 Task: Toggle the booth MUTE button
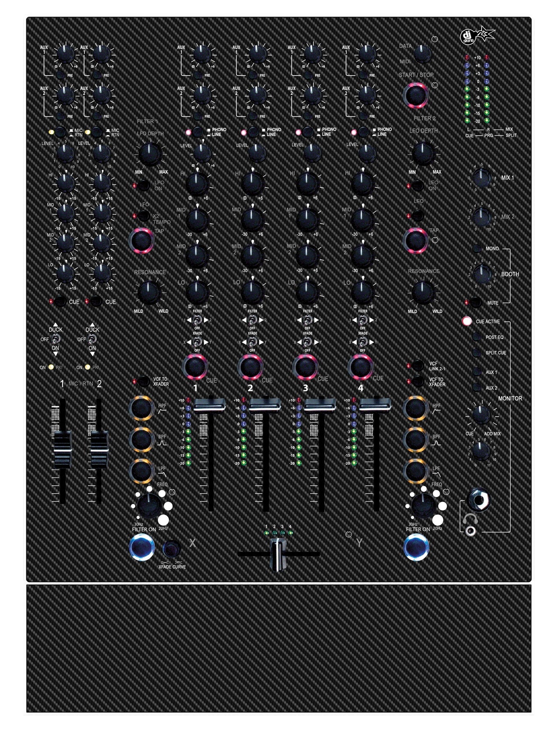click(477, 302)
